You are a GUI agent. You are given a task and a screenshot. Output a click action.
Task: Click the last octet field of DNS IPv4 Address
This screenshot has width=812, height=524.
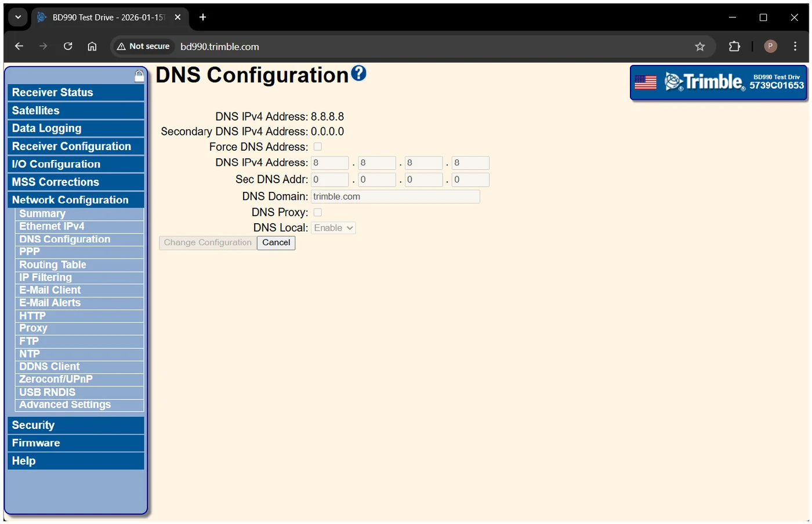tap(470, 163)
